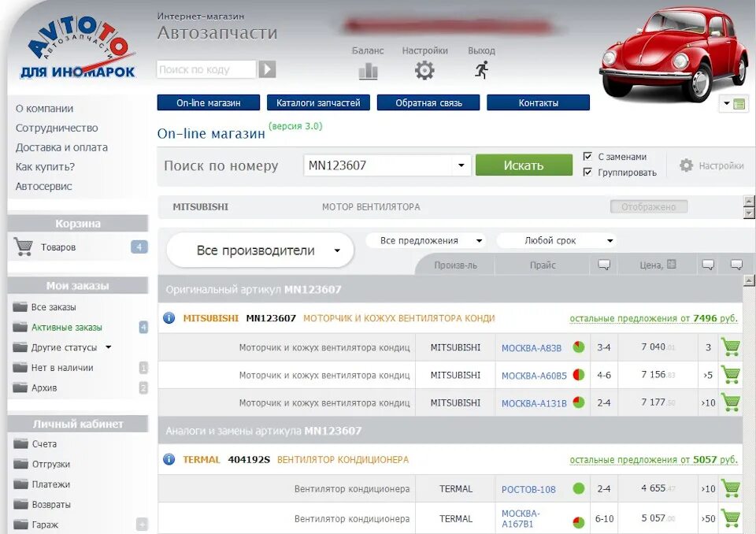This screenshot has height=534, width=756.
Task: Open the Любой срок dropdown
Action: (557, 240)
